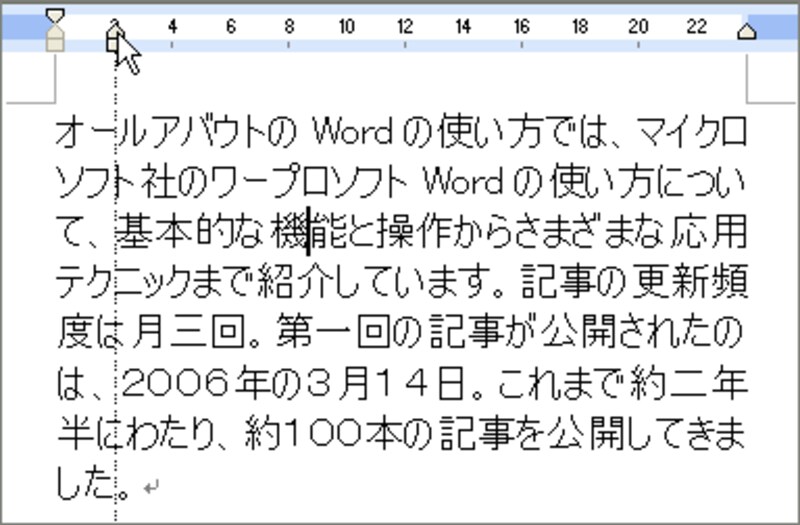Click the text 第一回 in the fifth line
Image resolution: width=800 pixels, height=525 pixels.
[333, 332]
